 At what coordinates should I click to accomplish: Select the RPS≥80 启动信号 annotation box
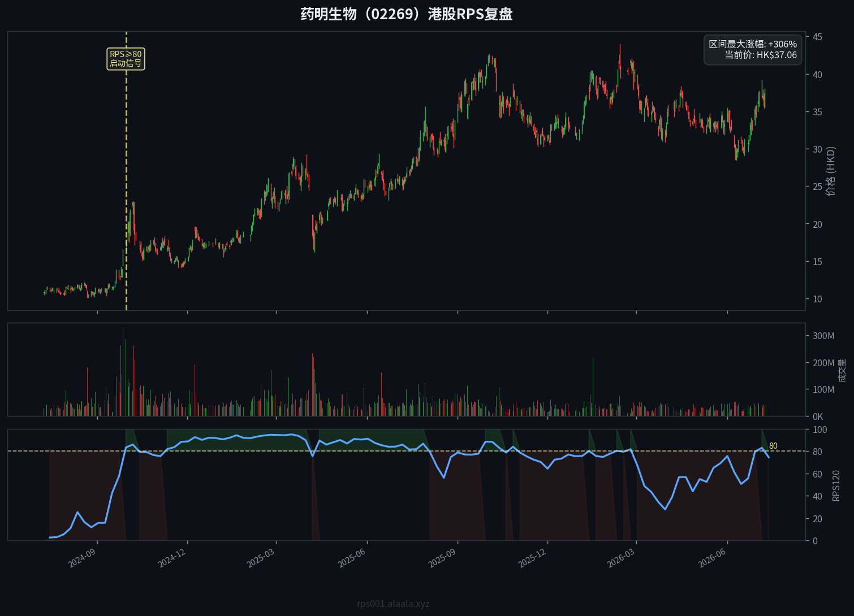(126, 59)
